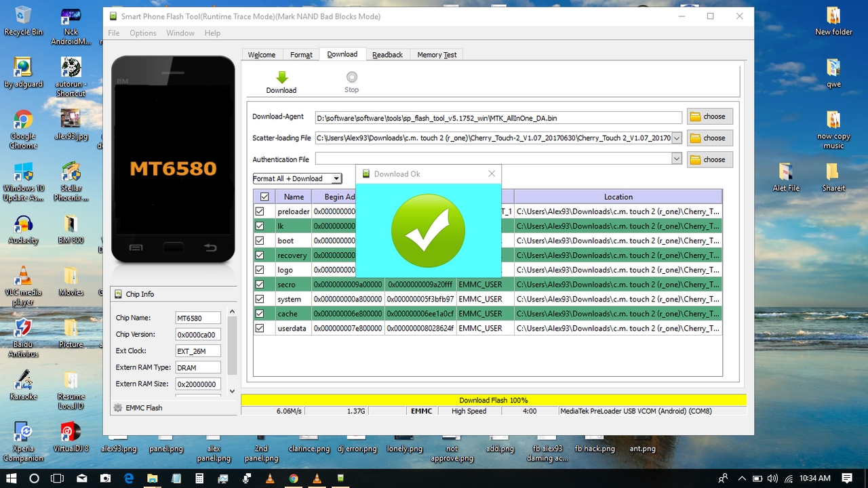Show hidden system tray icons chevron
Viewport: 868px width, 488px height.
tap(742, 479)
